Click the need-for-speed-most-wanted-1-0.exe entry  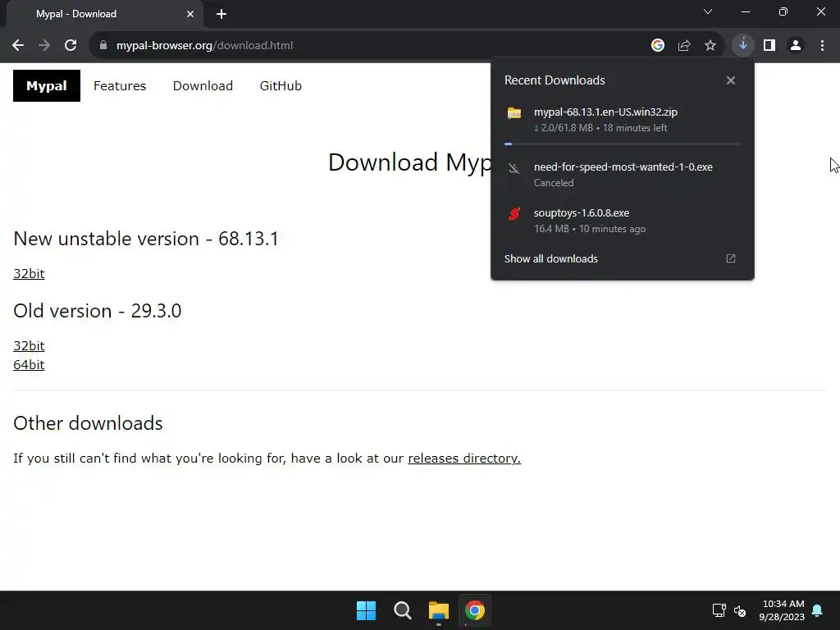(x=623, y=175)
